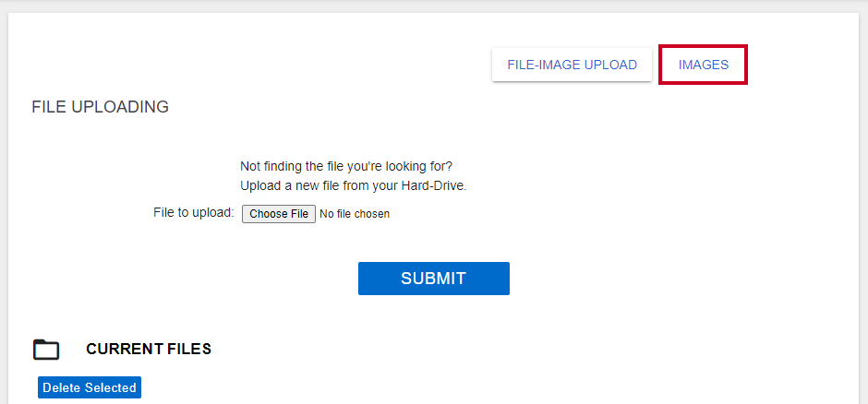The image size is (868, 404).
Task: Switch to the Images tab
Action: tap(703, 65)
